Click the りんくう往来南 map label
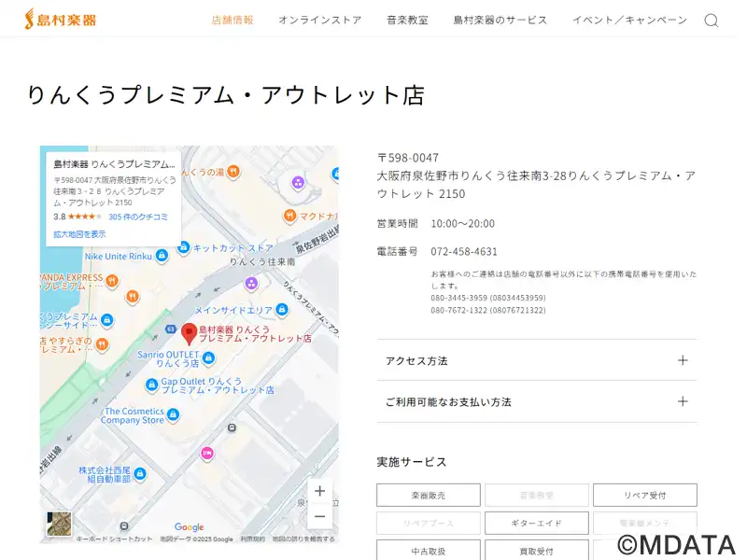Viewport: 747px width, 560px height. coord(262,261)
